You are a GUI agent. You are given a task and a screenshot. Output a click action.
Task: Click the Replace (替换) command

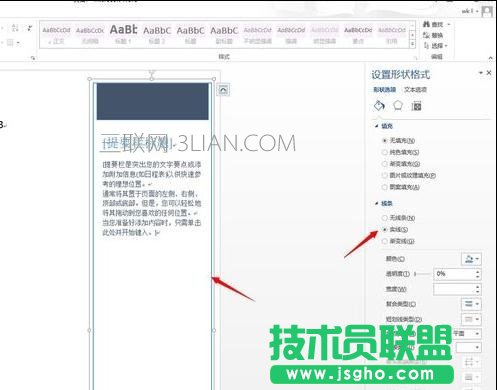point(433,35)
